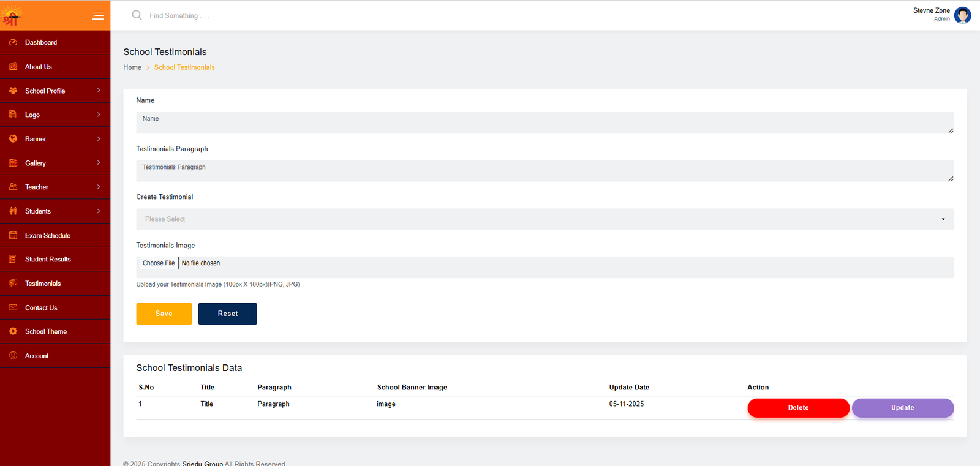980x466 pixels.
Task: Click the 'School Testimonials Data' heading
Action: (189, 368)
